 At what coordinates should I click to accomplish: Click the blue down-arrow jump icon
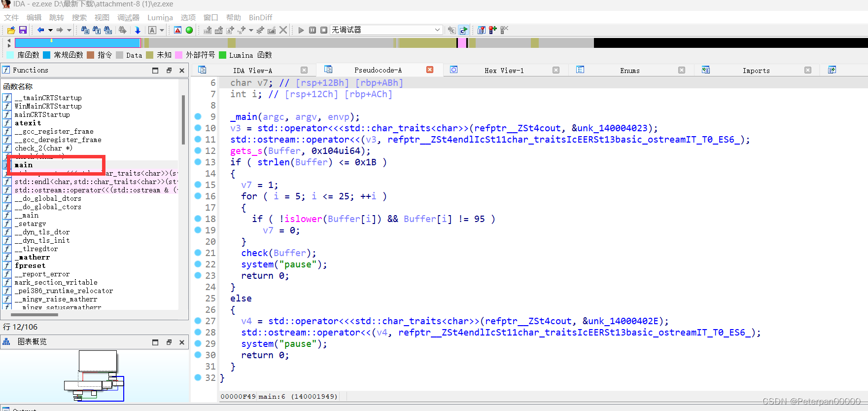click(138, 30)
